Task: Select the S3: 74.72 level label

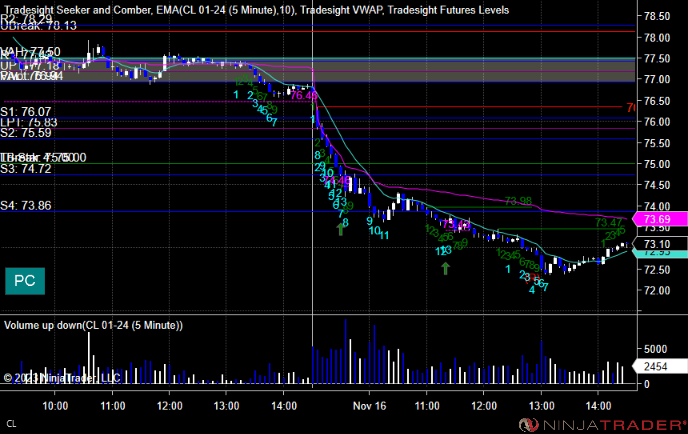Action: [26, 169]
